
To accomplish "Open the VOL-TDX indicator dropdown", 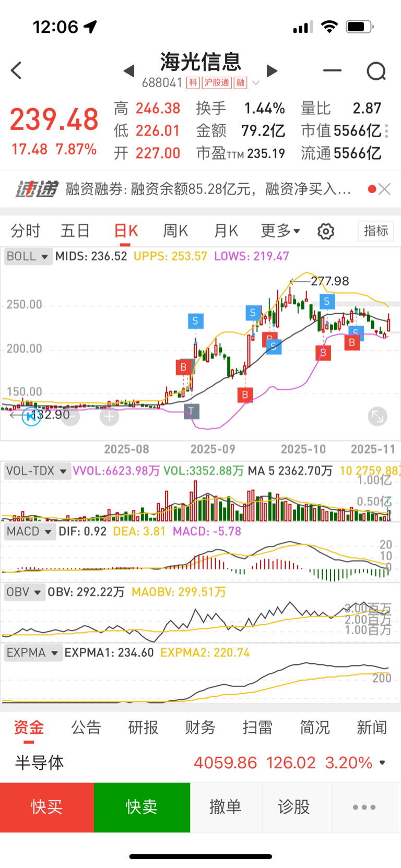I will pyautogui.click(x=37, y=471).
